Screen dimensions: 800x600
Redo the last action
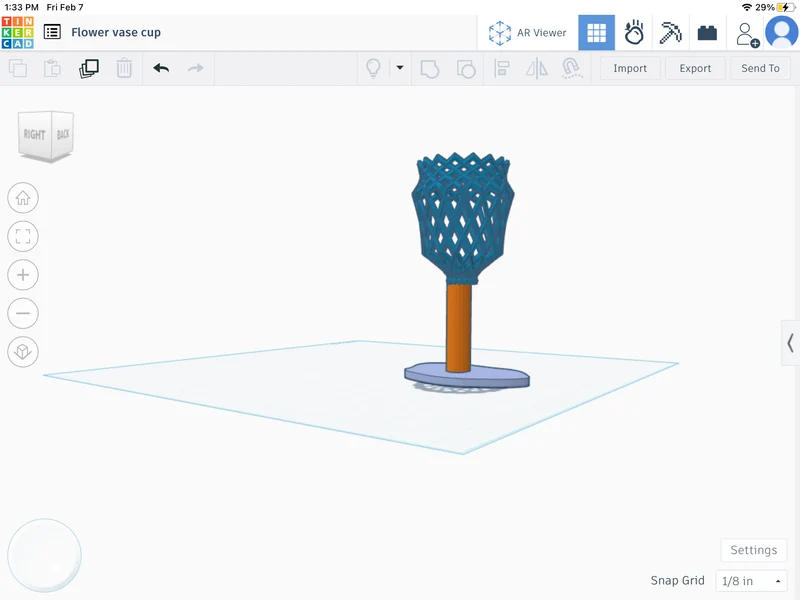click(196, 68)
